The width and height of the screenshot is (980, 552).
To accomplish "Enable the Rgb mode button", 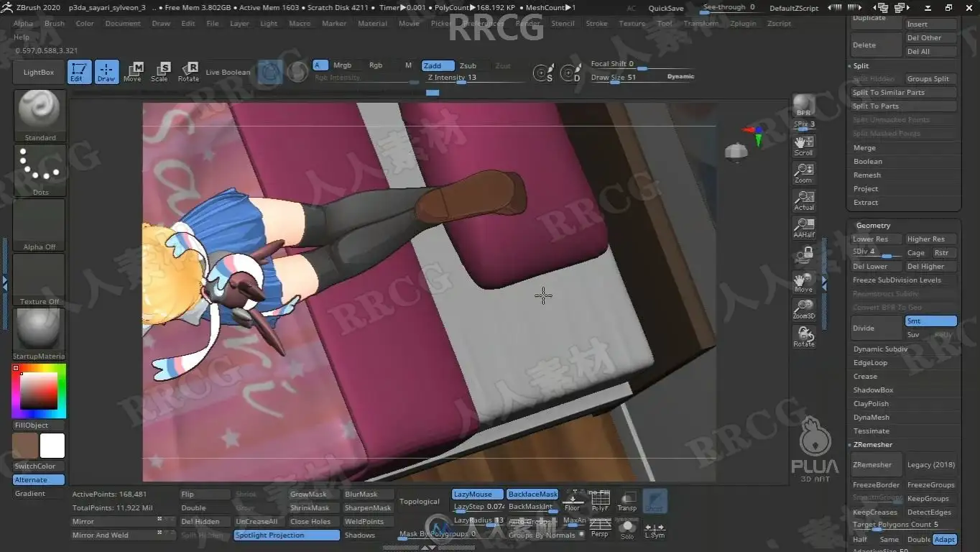I will [x=376, y=65].
